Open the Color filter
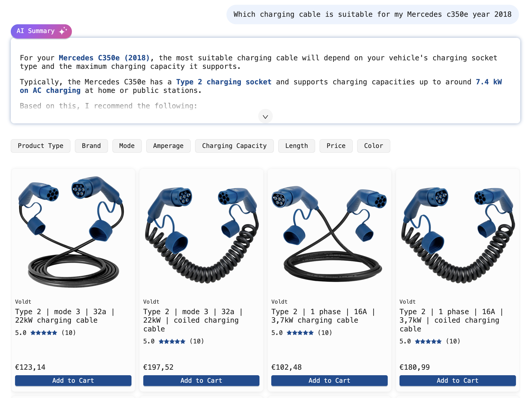Viewport: 532px width, 398px height. (373, 146)
